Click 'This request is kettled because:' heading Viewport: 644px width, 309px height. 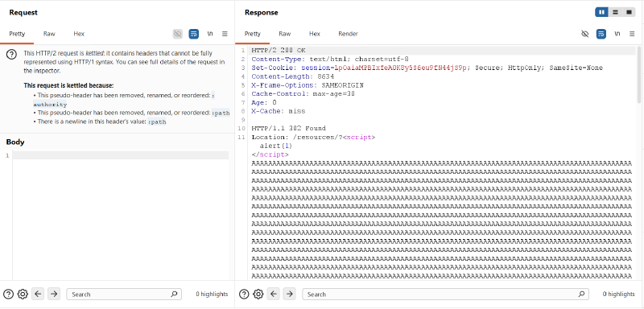click(68, 86)
